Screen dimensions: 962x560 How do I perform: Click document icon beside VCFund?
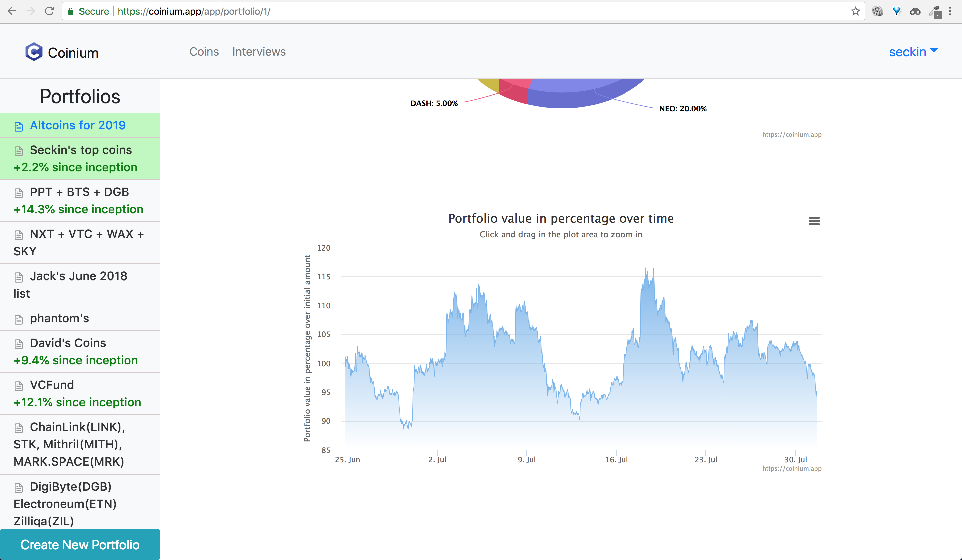point(19,386)
